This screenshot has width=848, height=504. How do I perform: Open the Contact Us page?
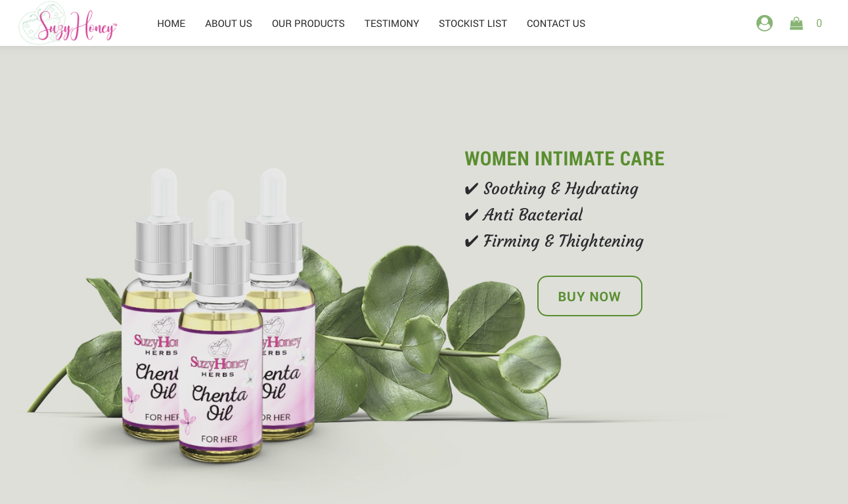tap(556, 24)
